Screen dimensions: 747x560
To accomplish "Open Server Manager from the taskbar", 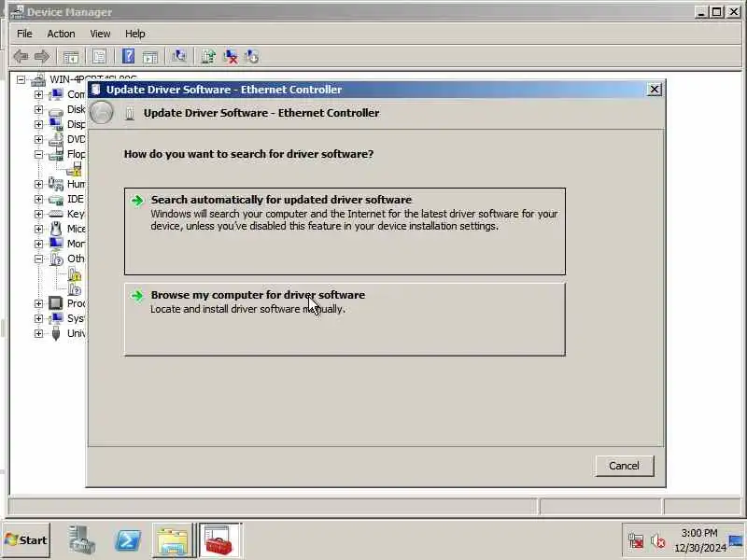I will [81, 540].
